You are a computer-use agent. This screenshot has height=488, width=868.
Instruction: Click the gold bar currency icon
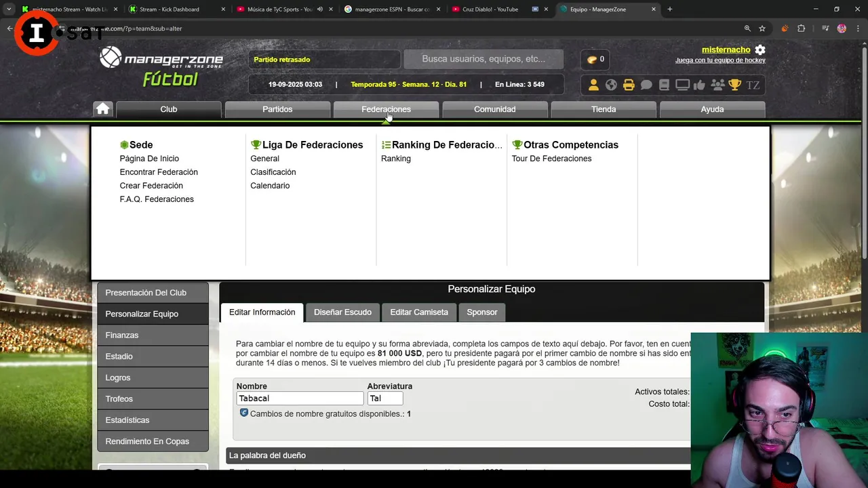click(592, 60)
